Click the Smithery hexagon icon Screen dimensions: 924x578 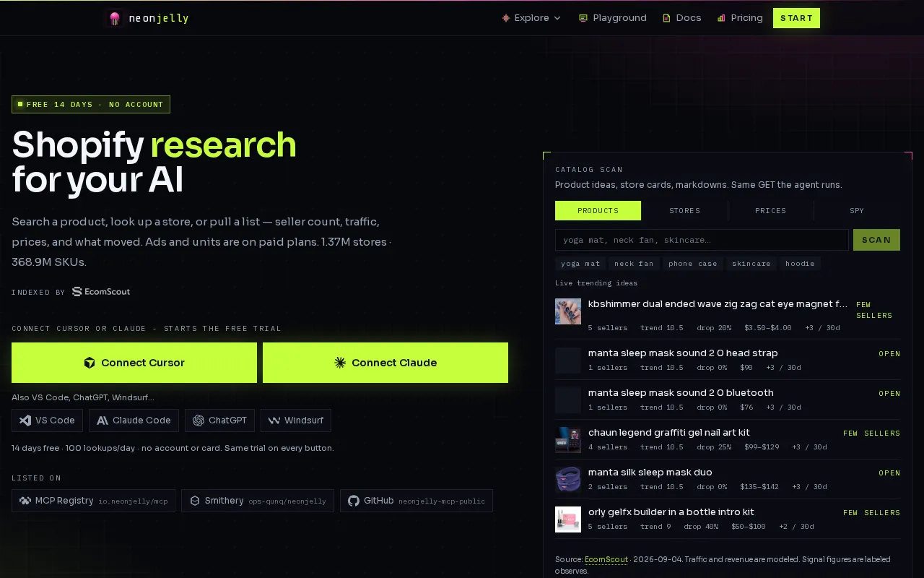tap(195, 501)
